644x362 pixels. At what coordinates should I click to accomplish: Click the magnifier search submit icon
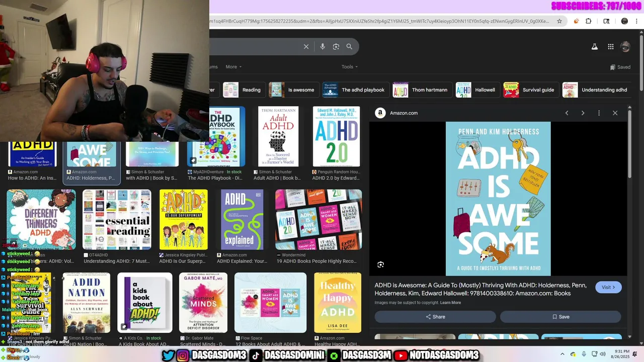(x=349, y=46)
